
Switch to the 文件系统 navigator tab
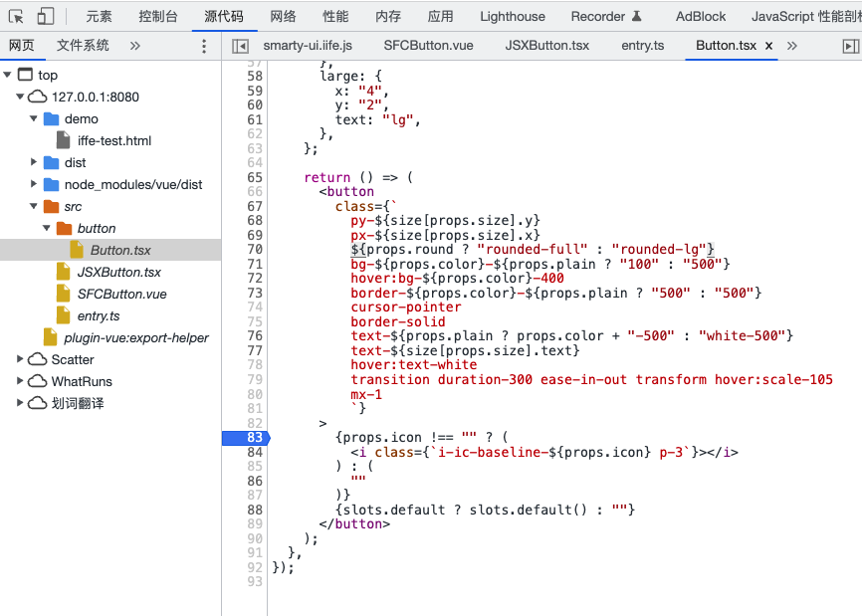click(x=83, y=46)
